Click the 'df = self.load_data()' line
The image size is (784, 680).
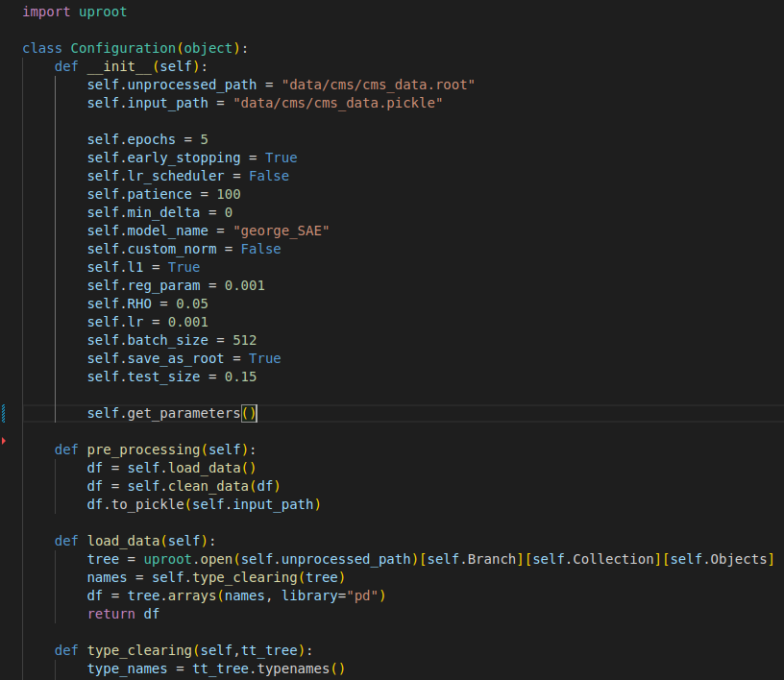(171, 468)
